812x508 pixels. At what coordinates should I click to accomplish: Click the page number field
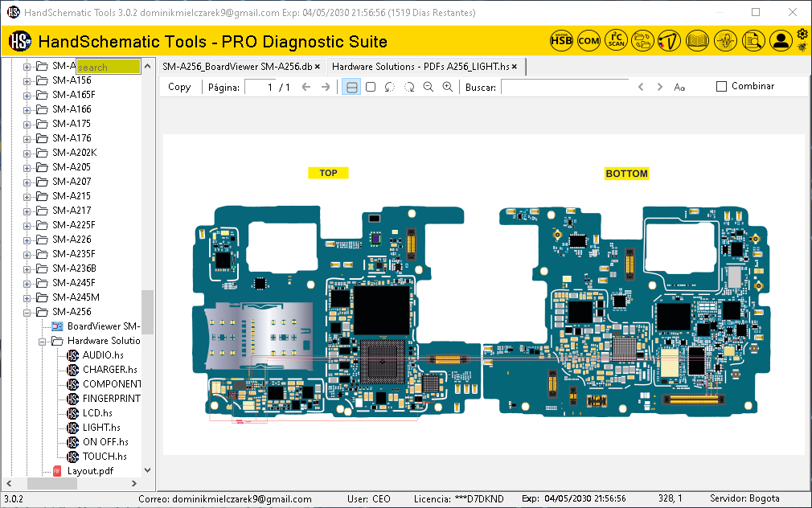point(260,87)
